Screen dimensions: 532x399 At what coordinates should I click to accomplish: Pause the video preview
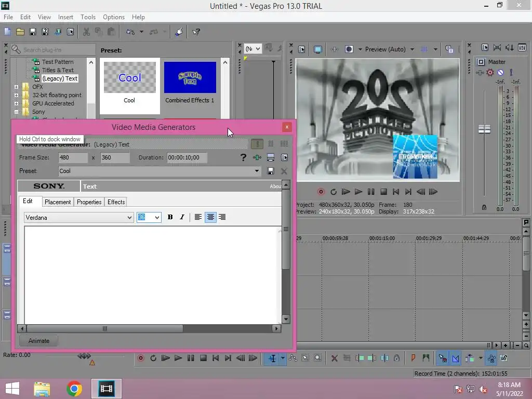click(x=371, y=192)
